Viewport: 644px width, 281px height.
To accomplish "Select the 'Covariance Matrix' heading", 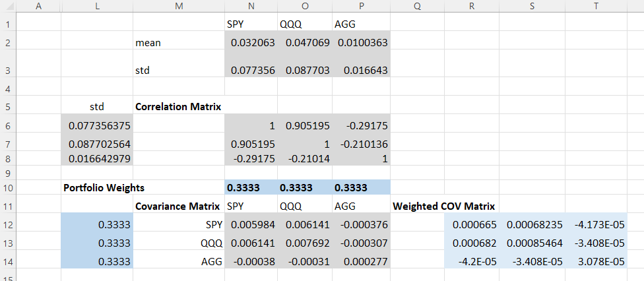I will pyautogui.click(x=179, y=206).
